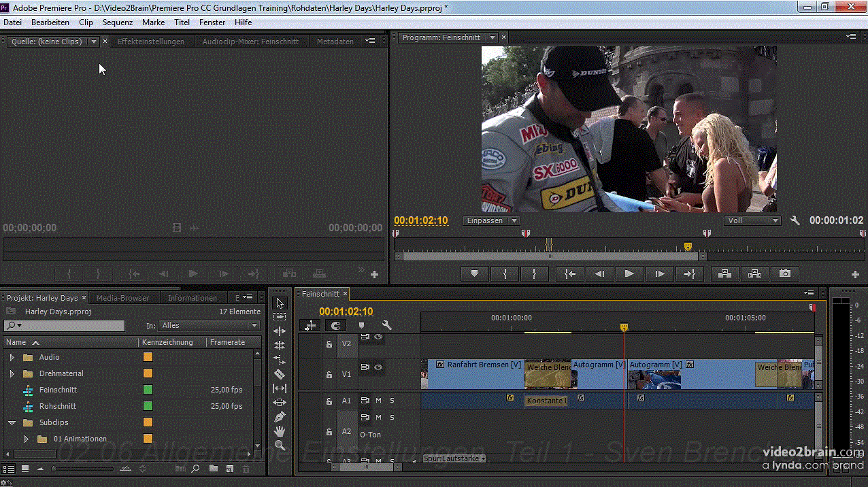Solo audio track A1
The width and height of the screenshot is (868, 487).
(x=392, y=401)
